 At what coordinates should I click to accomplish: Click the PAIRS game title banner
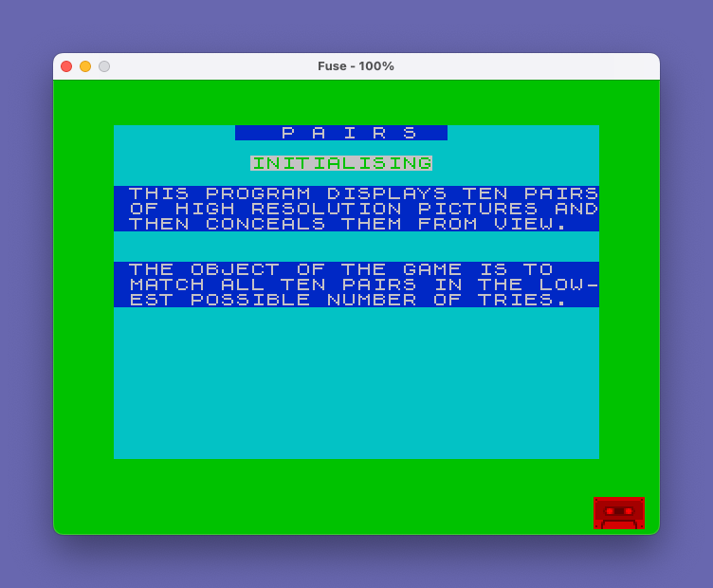(341, 133)
